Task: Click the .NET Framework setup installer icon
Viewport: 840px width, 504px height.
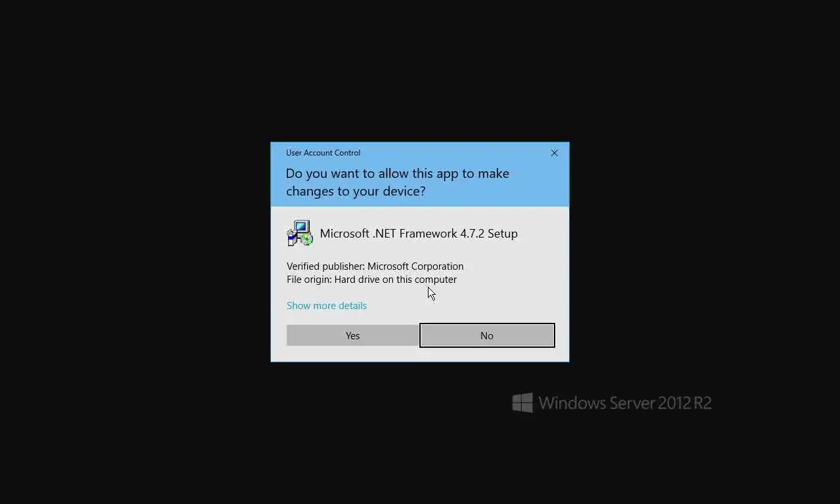Action: pyautogui.click(x=300, y=233)
